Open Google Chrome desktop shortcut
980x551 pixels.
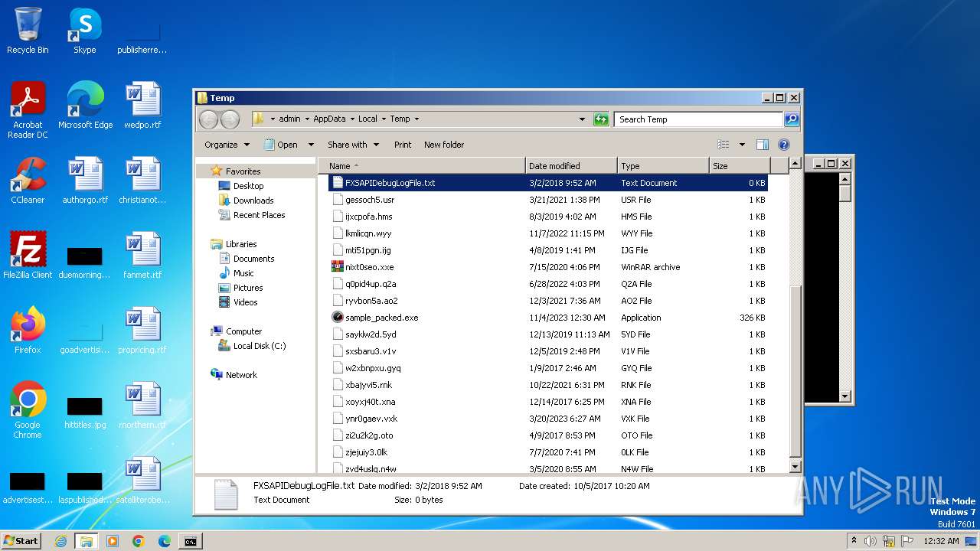click(x=28, y=410)
